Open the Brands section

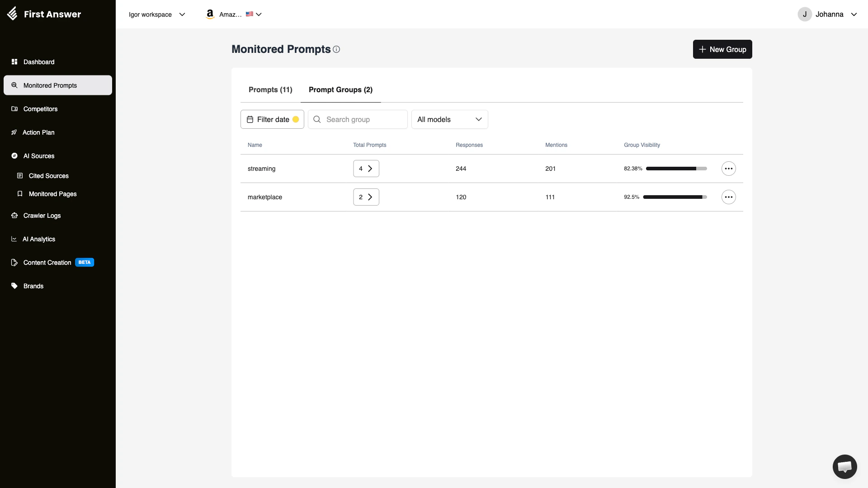[x=33, y=286]
